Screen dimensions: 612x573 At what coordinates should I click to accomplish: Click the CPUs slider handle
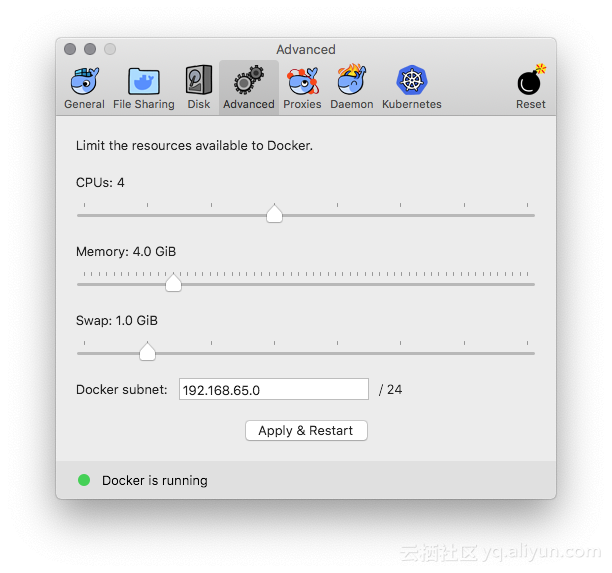pos(274,214)
